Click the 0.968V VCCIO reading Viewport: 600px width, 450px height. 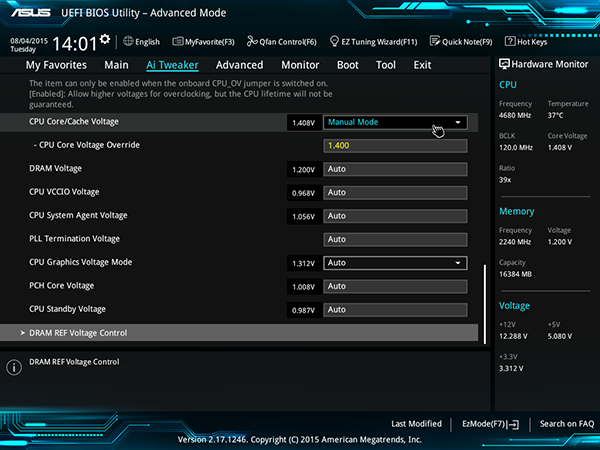[304, 193]
